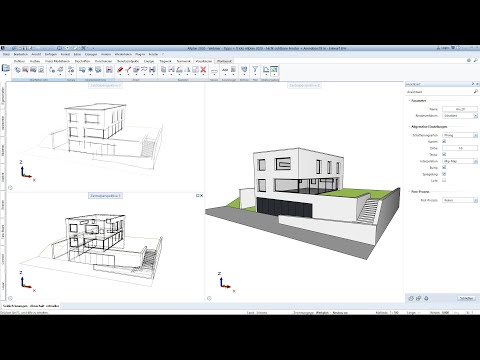Open the Task Board side tab

coord(3,231)
